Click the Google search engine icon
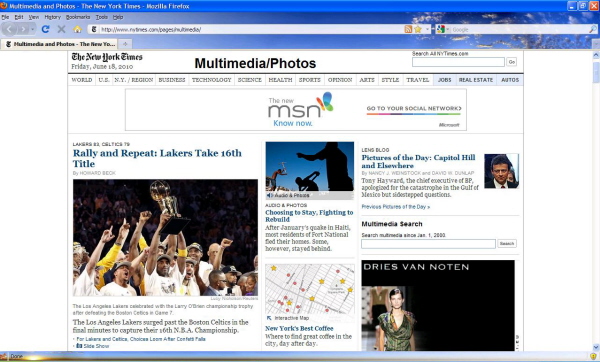600x362 pixels. (x=441, y=29)
